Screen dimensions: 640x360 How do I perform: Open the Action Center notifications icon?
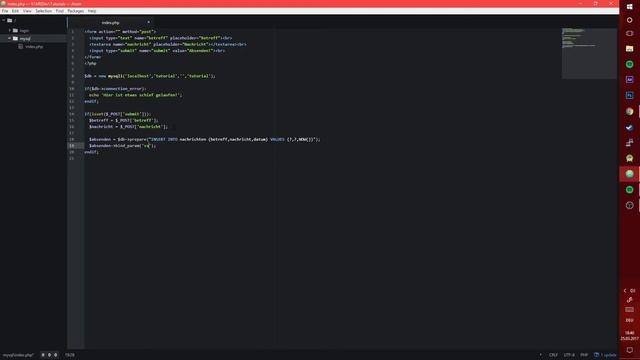pyautogui.click(x=629, y=350)
